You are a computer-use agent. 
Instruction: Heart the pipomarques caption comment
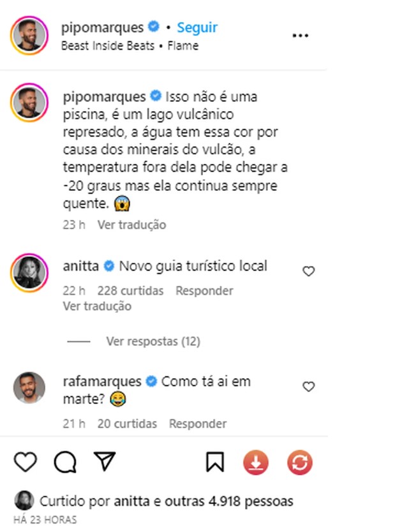(x=309, y=96)
